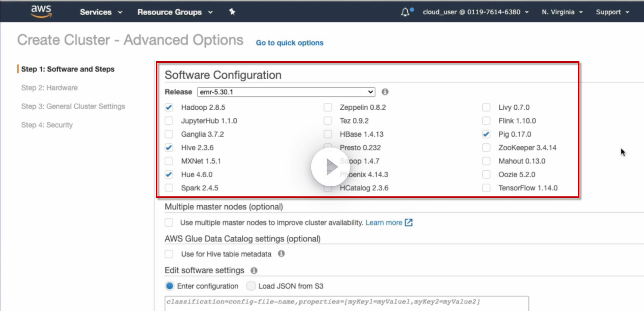Screen dimensions: 644x311
Task: Play the video using center play button
Action: tap(330, 167)
